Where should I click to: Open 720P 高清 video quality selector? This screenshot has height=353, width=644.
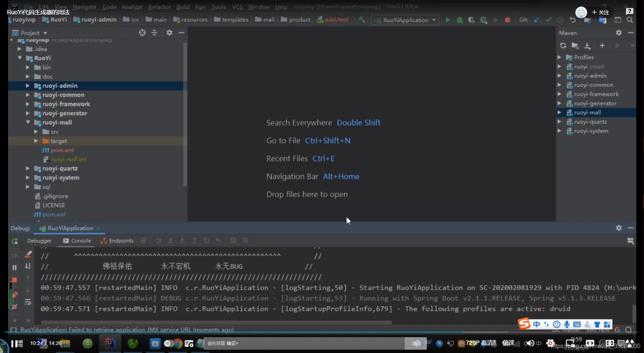pos(480,343)
